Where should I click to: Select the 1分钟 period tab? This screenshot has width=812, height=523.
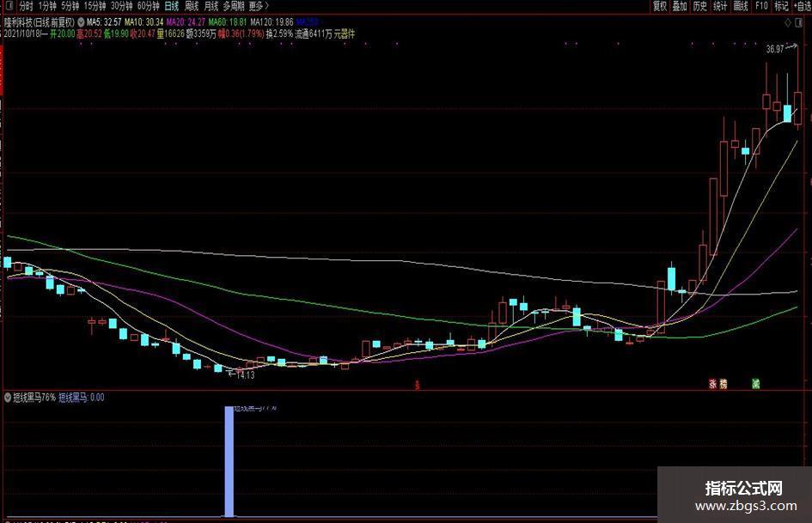pos(47,6)
